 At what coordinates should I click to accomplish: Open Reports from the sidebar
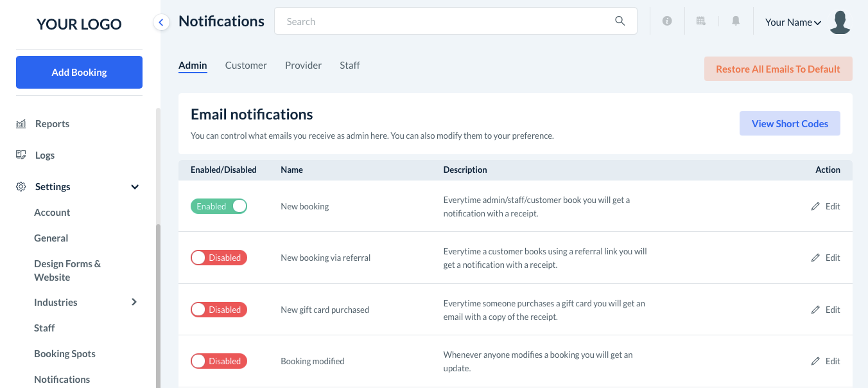[52, 123]
